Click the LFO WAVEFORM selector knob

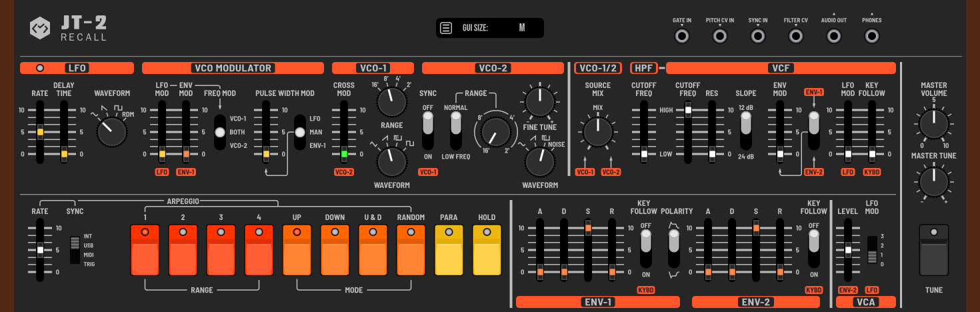(x=111, y=132)
